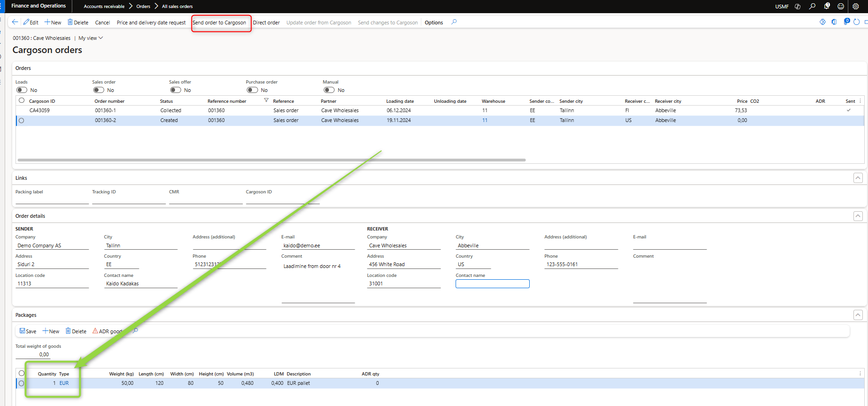Open Copilot icon in black header
The width and height of the screenshot is (868, 406).
pyautogui.click(x=798, y=7)
